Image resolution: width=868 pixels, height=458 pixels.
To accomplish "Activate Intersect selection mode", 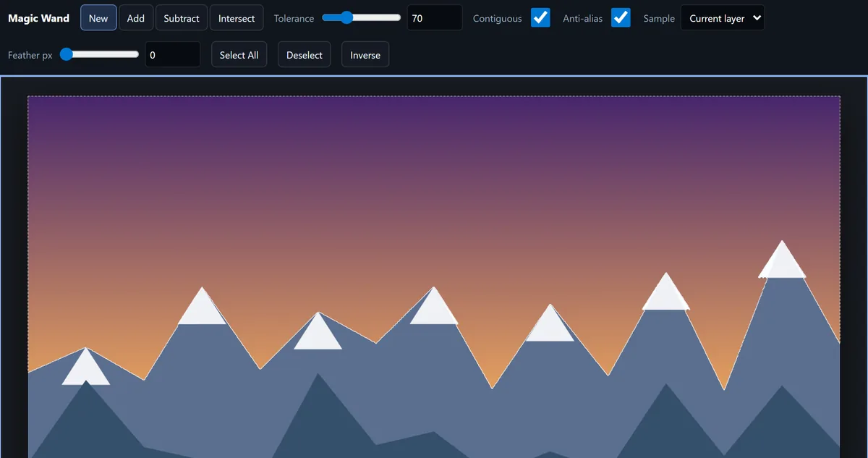I will pos(237,18).
